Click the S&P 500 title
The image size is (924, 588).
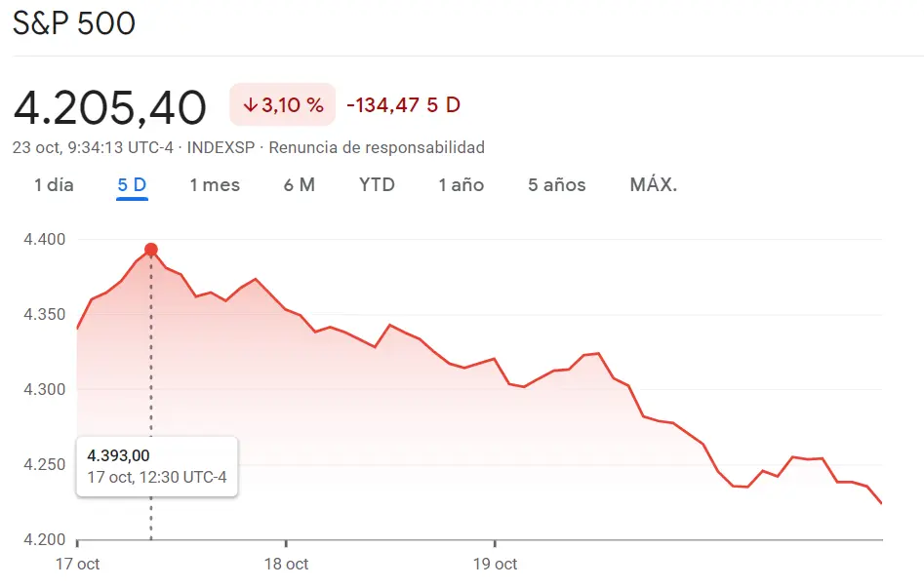click(74, 23)
